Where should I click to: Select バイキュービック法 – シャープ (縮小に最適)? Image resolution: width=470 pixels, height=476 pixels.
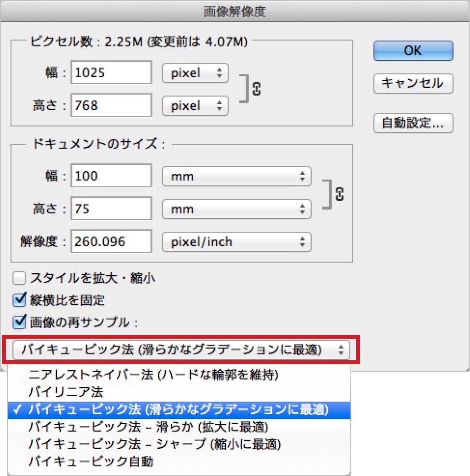(154, 444)
